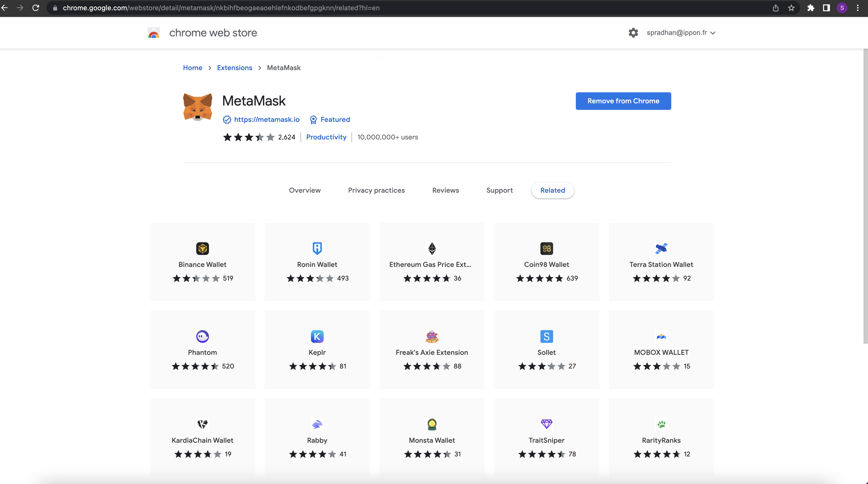This screenshot has height=484, width=868.
Task: Open the Ronin Wallet extension icon
Action: (x=317, y=248)
